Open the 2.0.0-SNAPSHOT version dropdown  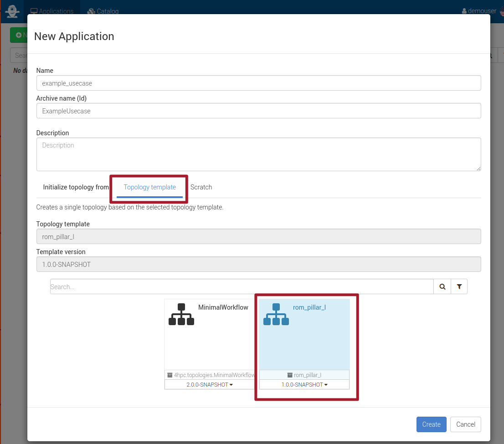tap(210, 384)
